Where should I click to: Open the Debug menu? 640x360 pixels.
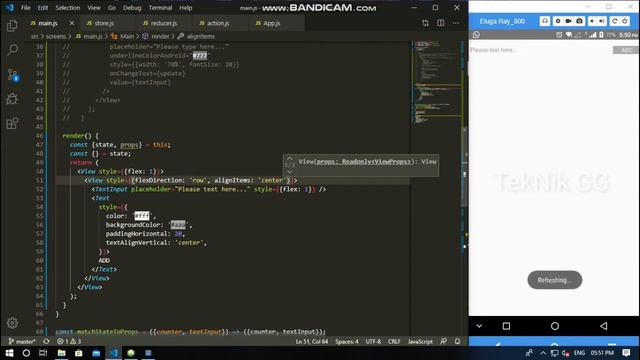click(x=132, y=8)
